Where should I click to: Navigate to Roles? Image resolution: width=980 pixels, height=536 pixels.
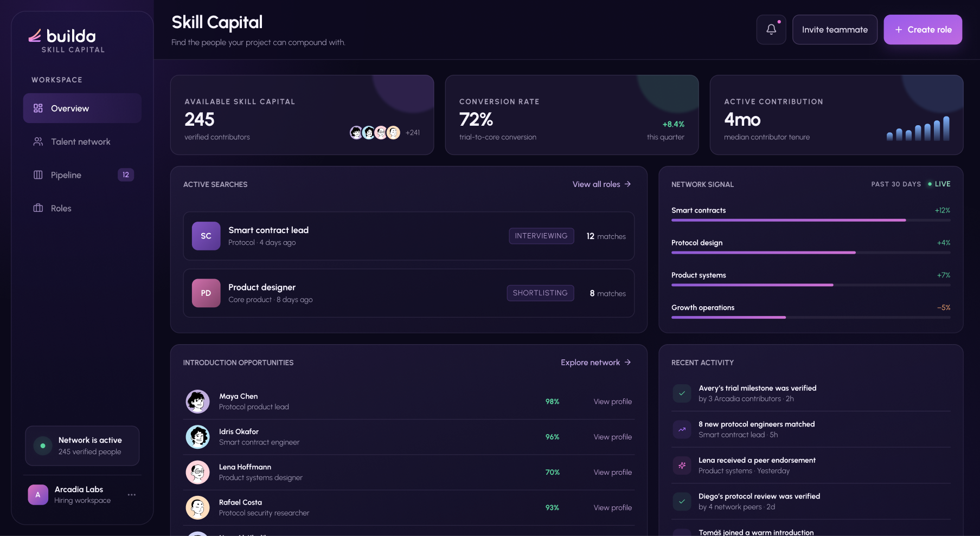(x=82, y=208)
